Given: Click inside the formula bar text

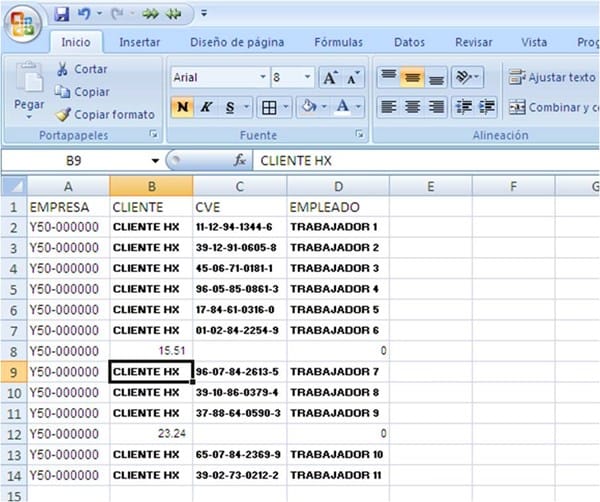Looking at the screenshot, I should 296,161.
